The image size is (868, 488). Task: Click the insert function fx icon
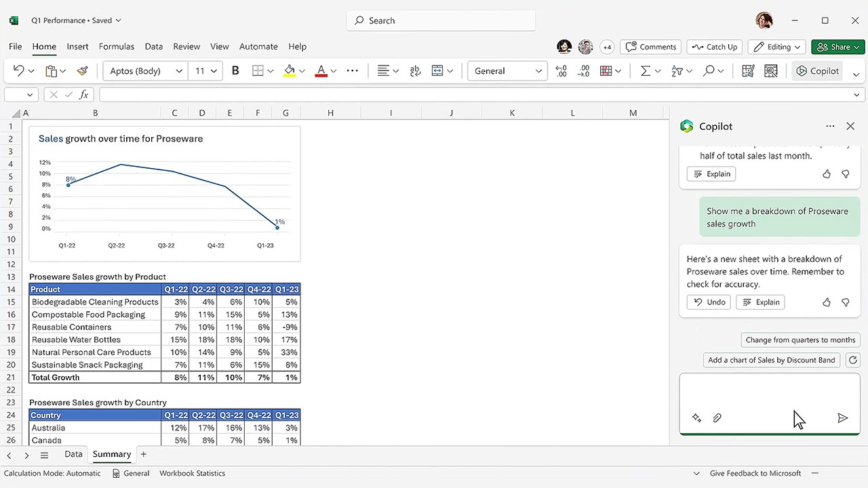coord(84,95)
